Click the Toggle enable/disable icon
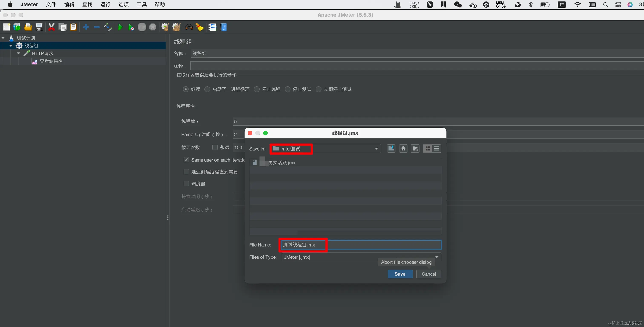Viewport: 644px width, 327px height. click(x=108, y=27)
